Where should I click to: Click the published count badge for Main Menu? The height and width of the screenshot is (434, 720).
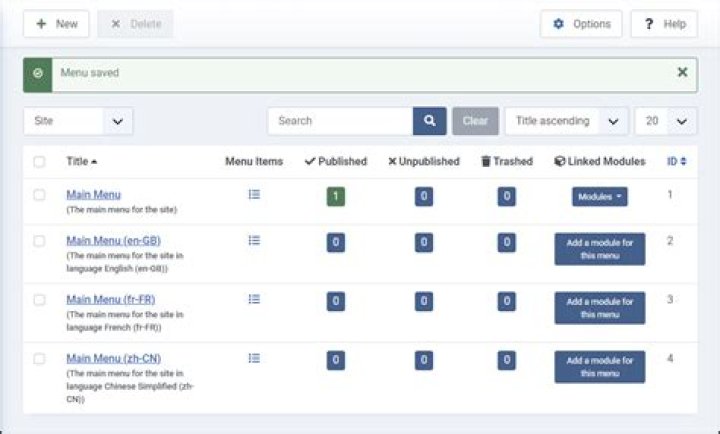coord(336,197)
